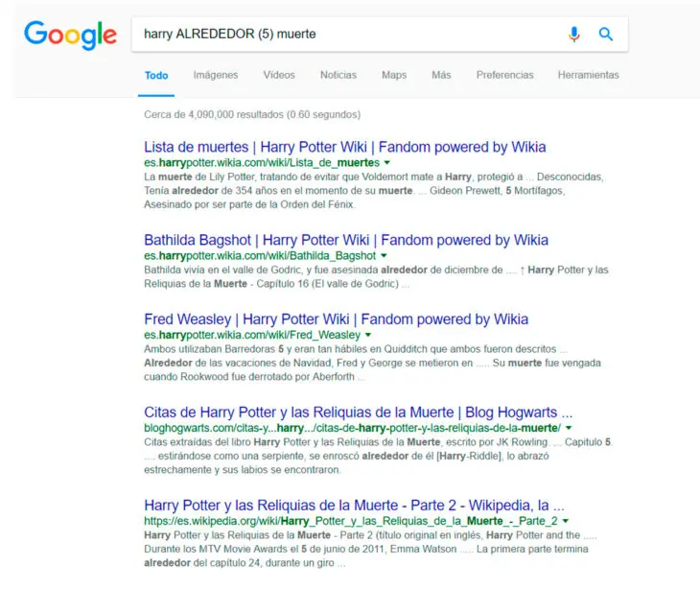Click the blue search magnifier icon
Image resolution: width=700 pixels, height=589 pixels.
[606, 34]
